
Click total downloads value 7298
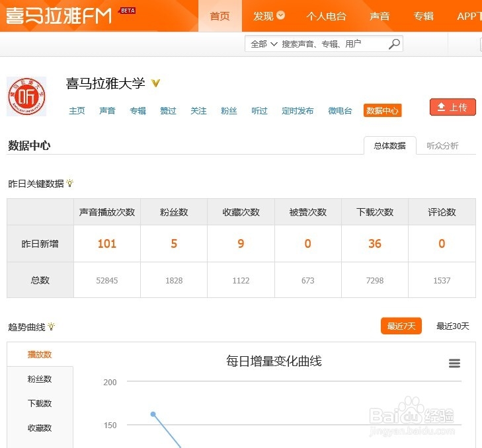[375, 280]
